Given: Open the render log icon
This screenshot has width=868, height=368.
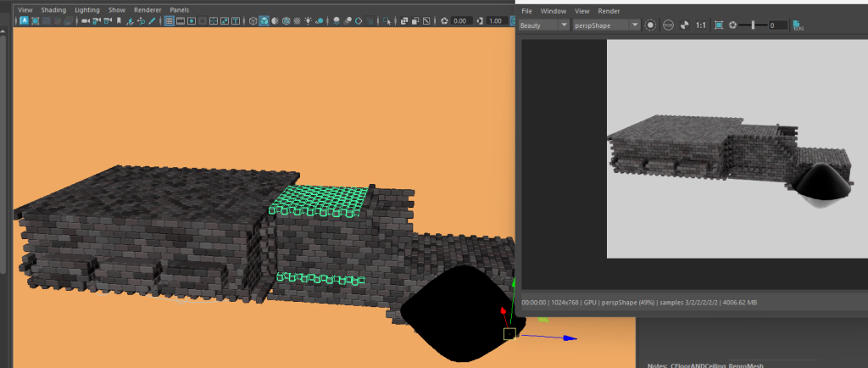Looking at the screenshot, I should (x=798, y=25).
